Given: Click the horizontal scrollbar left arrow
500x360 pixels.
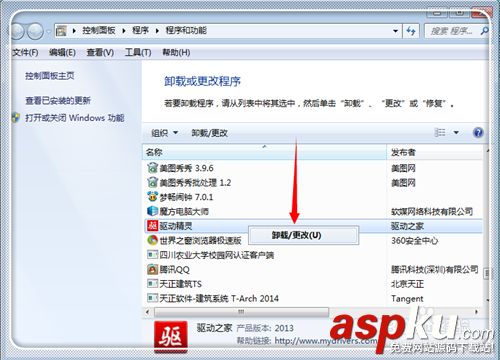Looking at the screenshot, I should (x=147, y=312).
